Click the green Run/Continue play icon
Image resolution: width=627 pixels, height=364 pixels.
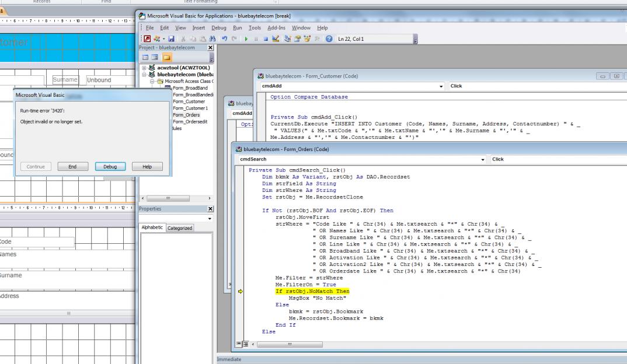(x=246, y=38)
